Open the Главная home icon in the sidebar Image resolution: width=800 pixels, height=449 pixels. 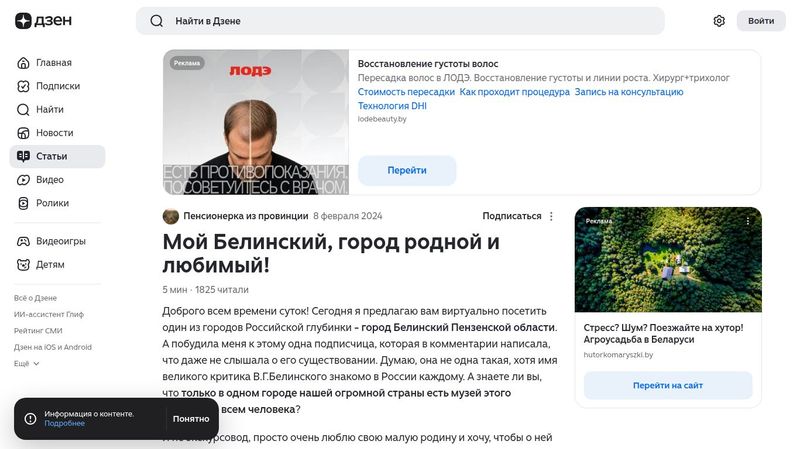tap(23, 63)
